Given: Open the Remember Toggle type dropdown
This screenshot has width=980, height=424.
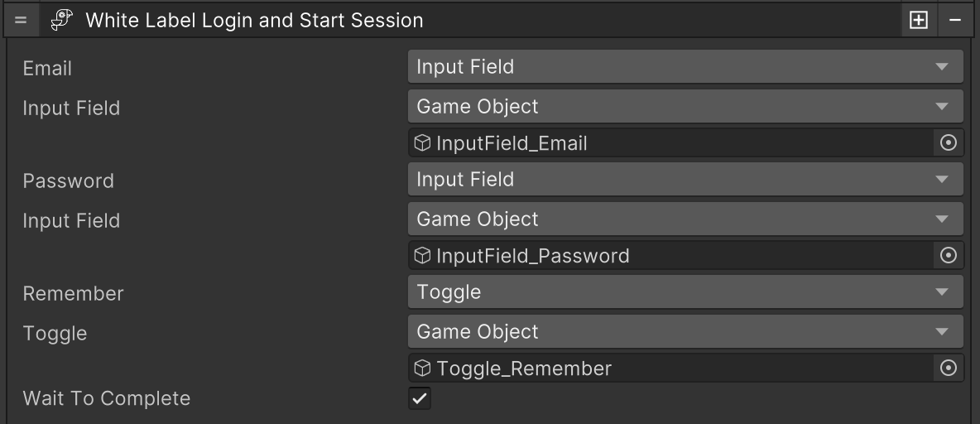Looking at the screenshot, I should tap(685, 292).
